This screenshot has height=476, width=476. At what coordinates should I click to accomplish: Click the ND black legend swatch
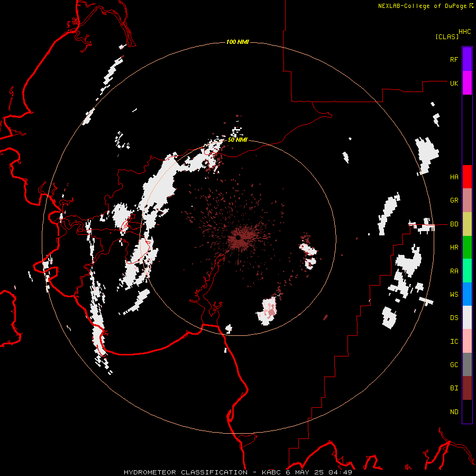click(x=467, y=411)
